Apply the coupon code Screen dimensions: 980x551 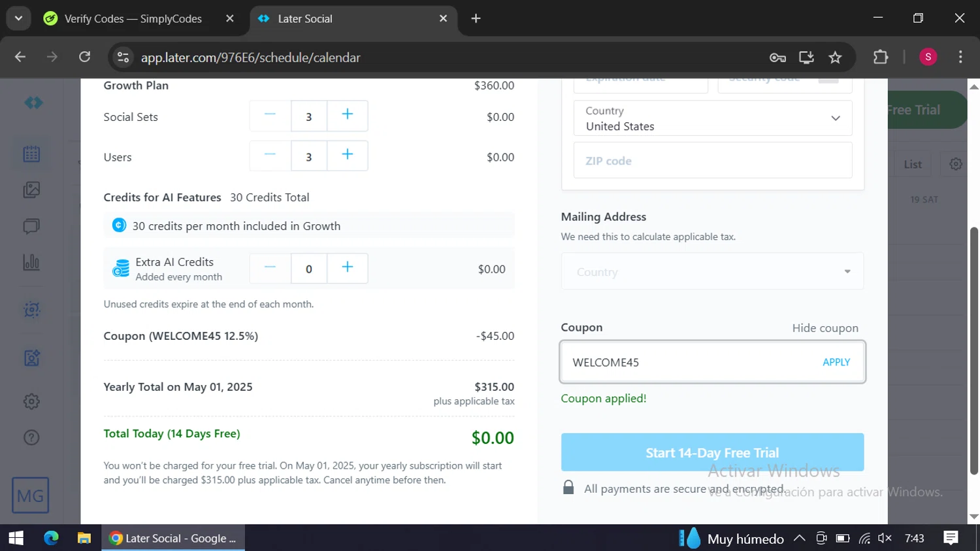coord(836,362)
